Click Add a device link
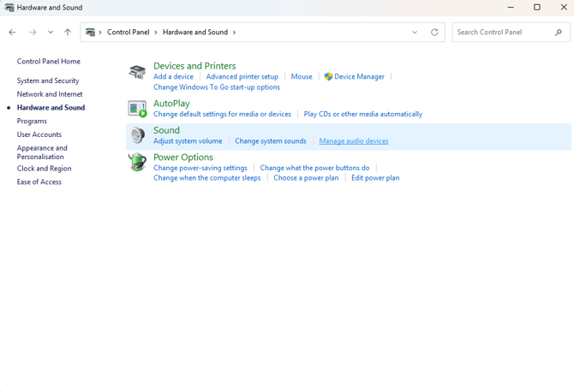 (174, 76)
